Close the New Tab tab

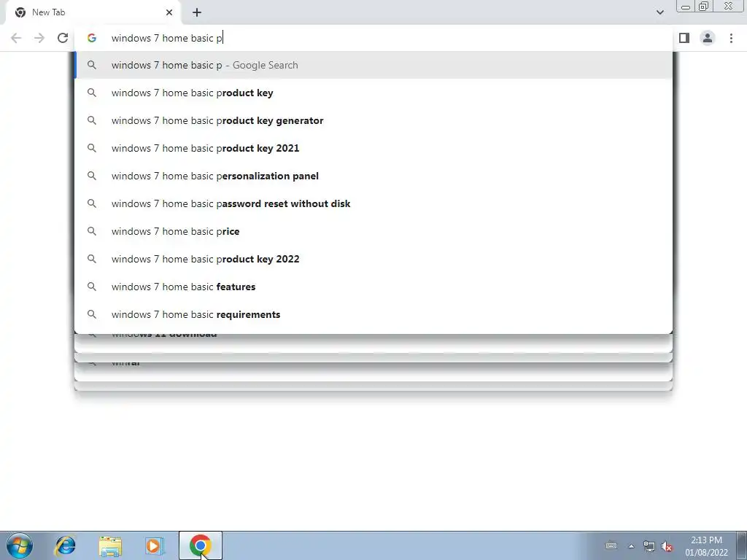coord(169,12)
